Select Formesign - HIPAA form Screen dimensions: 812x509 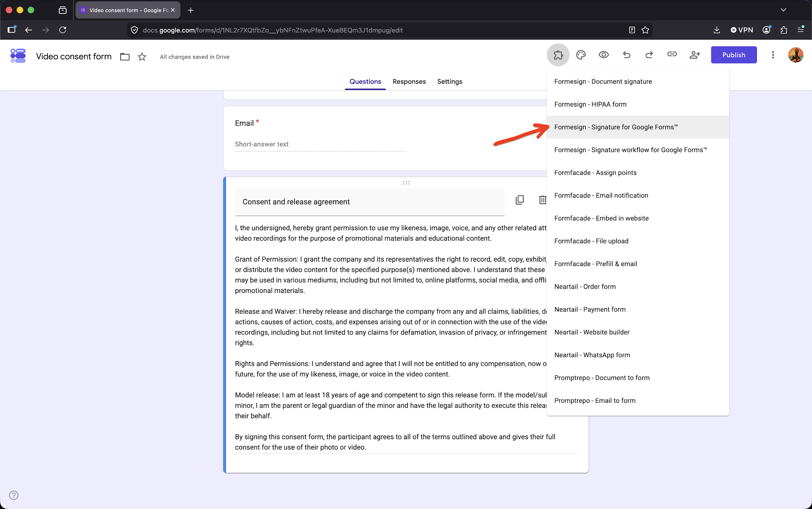click(638, 104)
